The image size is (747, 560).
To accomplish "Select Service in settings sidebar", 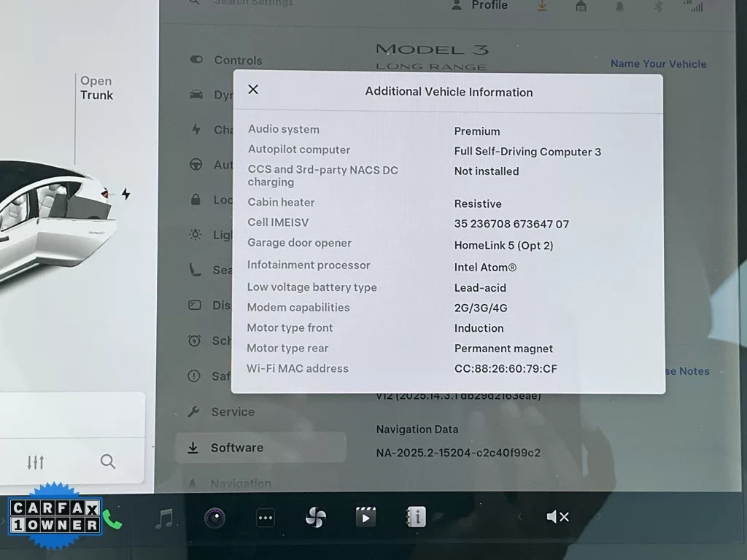I will click(x=233, y=412).
